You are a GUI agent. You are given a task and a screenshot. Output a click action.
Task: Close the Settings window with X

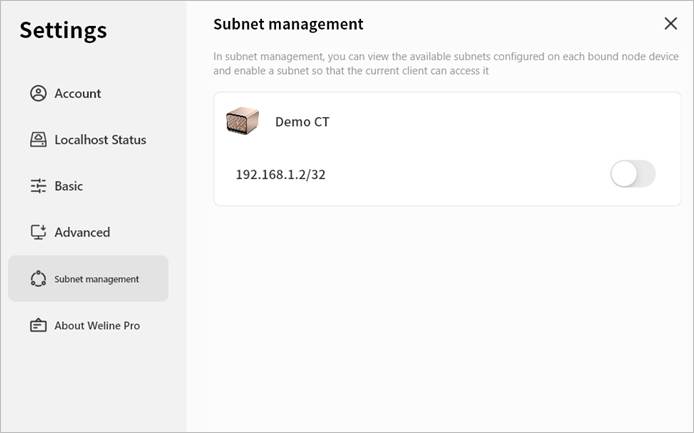[x=670, y=24]
